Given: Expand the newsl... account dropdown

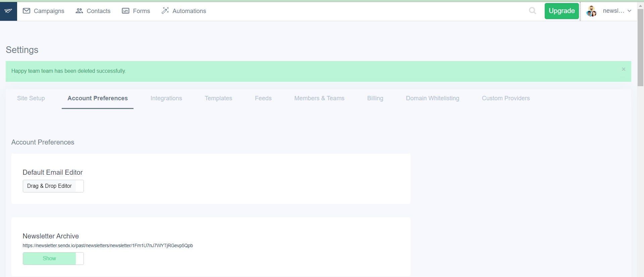Looking at the screenshot, I should tap(617, 11).
